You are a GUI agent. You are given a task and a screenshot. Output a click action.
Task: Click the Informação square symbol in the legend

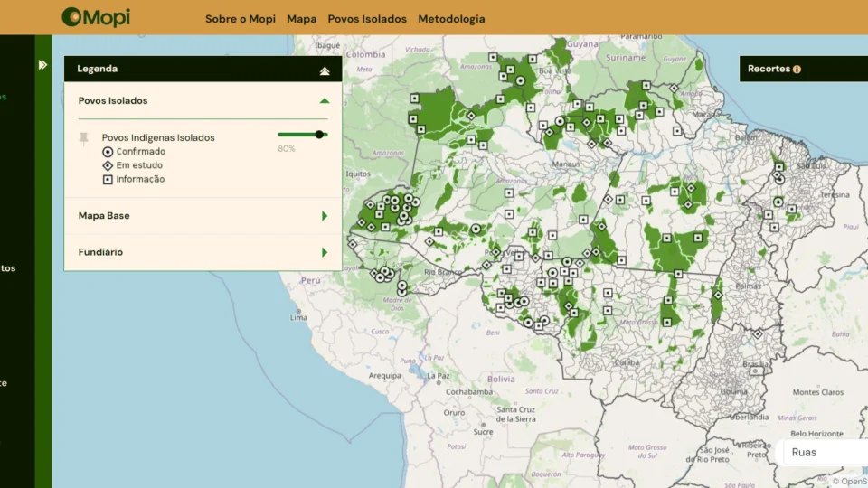pyautogui.click(x=108, y=179)
